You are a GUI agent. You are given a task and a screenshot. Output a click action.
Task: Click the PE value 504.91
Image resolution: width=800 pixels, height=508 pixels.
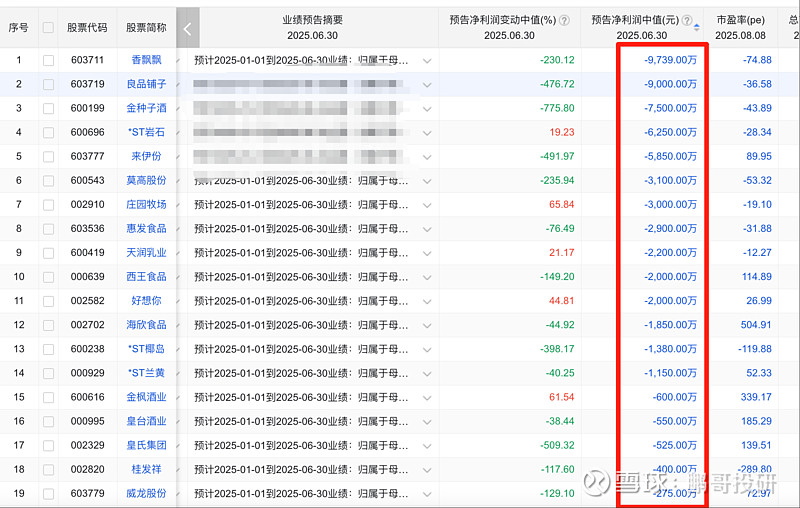point(756,324)
